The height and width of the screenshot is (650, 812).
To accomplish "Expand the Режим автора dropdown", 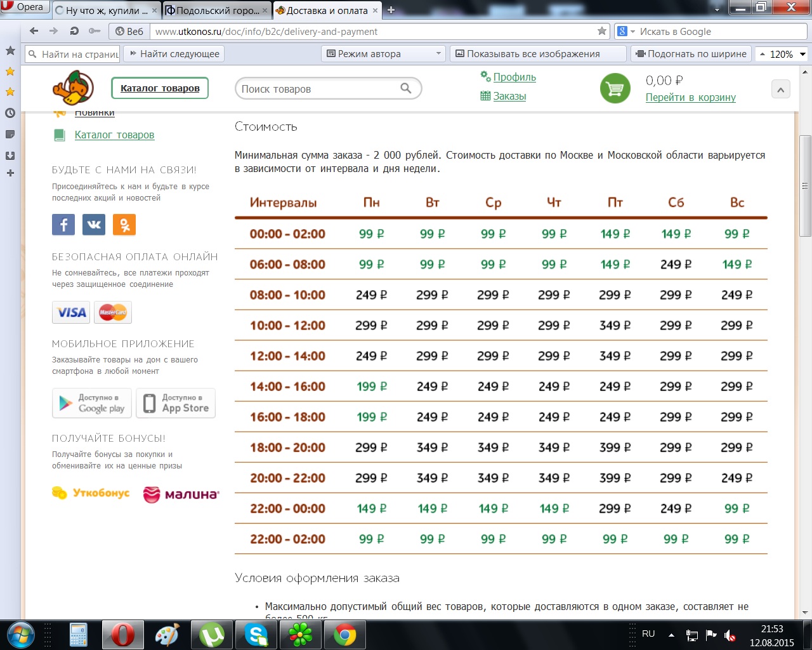I will pyautogui.click(x=438, y=54).
